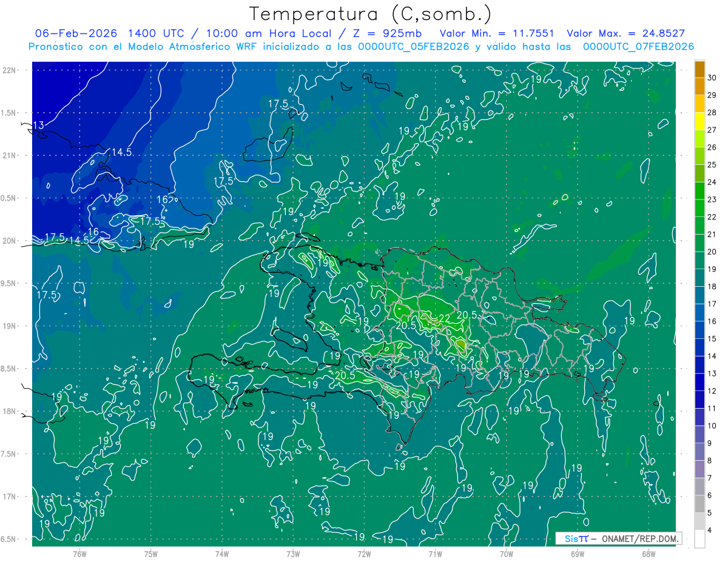Click the '21N' latitude axis label

8,155
